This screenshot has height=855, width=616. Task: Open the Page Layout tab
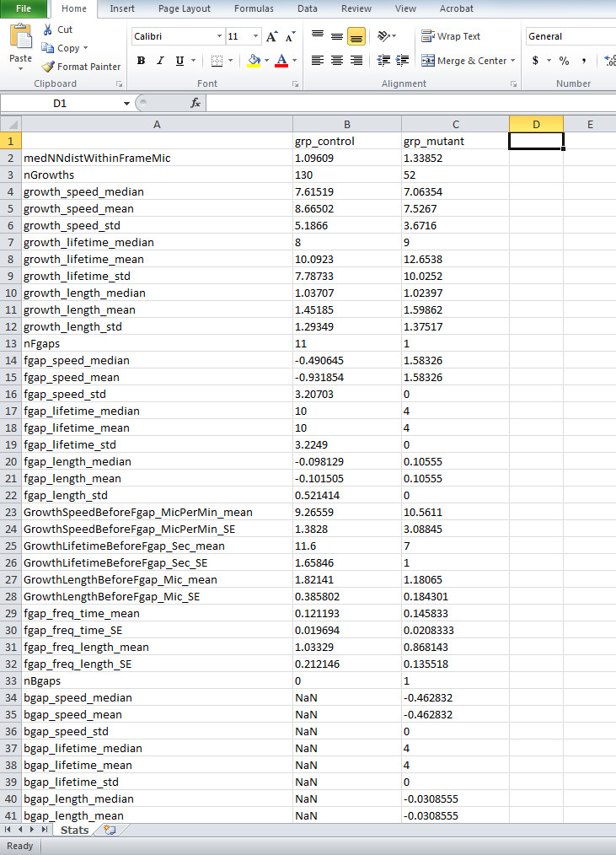[185, 8]
